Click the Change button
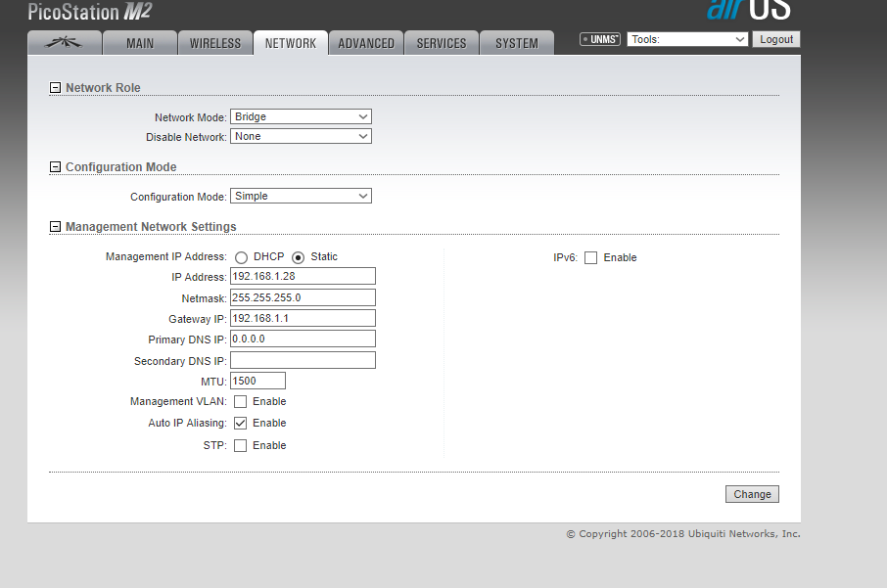 point(752,494)
